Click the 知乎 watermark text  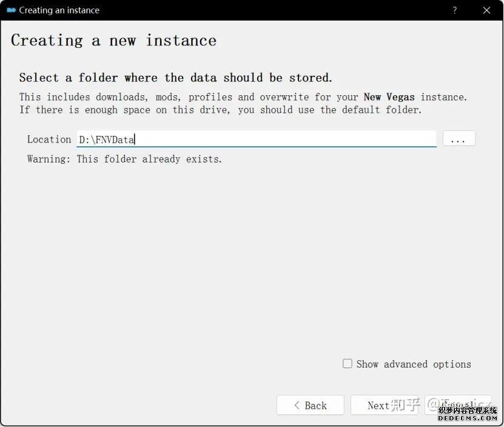(x=405, y=404)
